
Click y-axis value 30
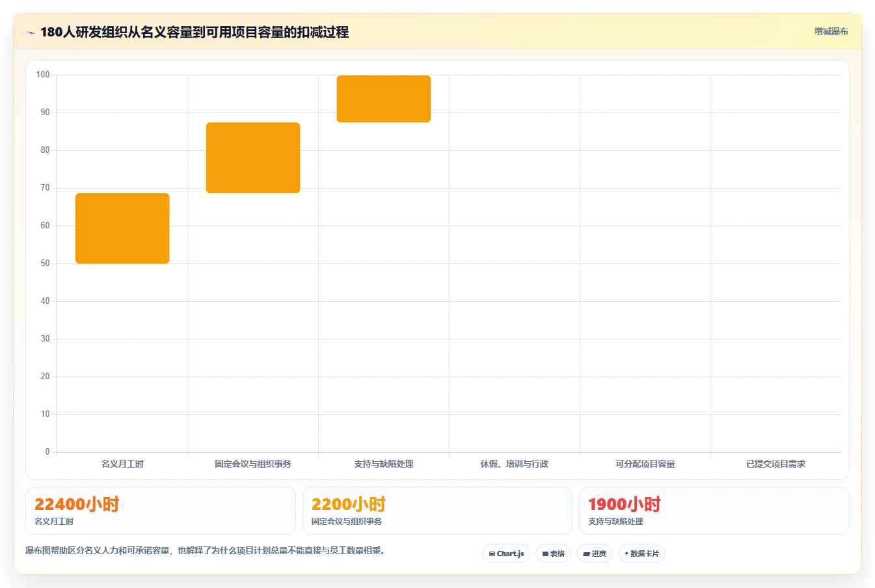45,339
